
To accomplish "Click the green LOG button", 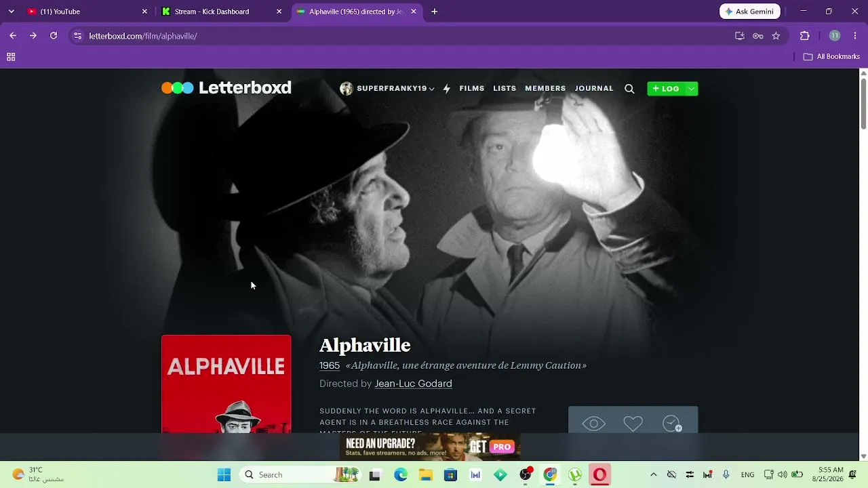I will pyautogui.click(x=666, y=89).
